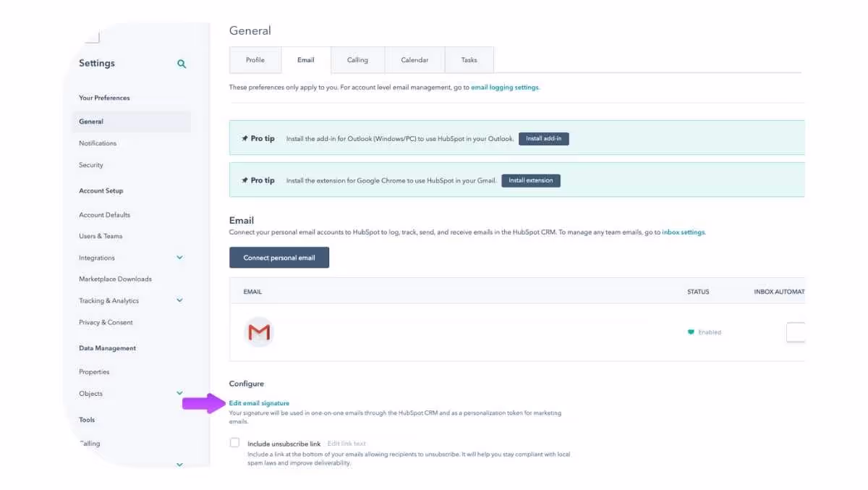This screenshot has width=868, height=490.
Task: Click the Data Management heading
Action: click(108, 348)
